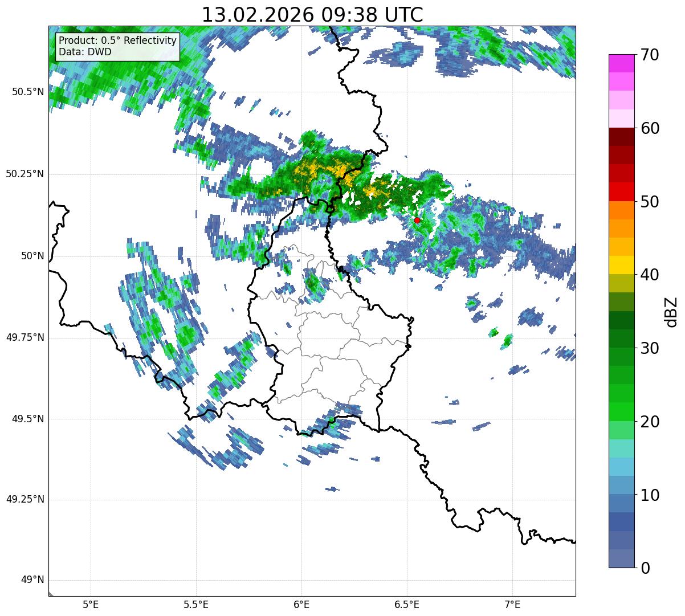Click the plot title '13.02.2026 09:38 UTC'

point(312,15)
